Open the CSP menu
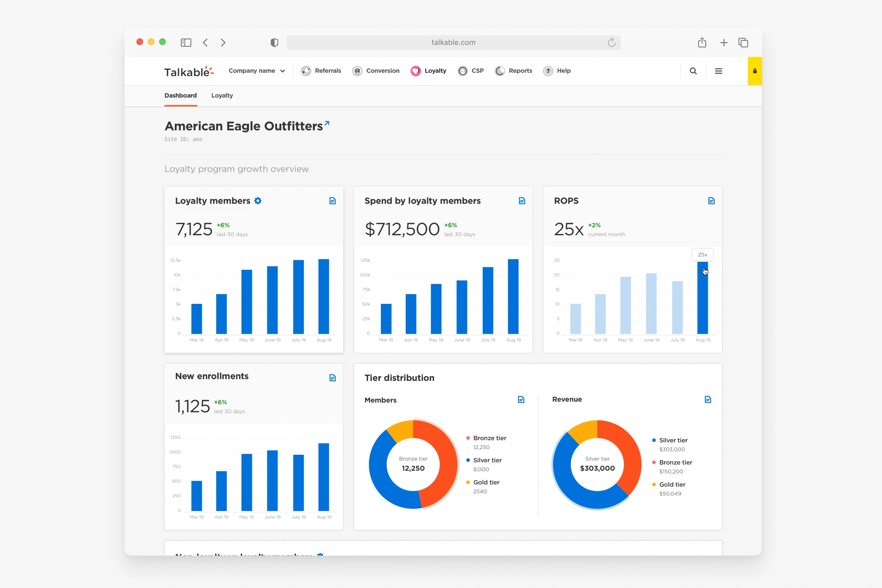The height and width of the screenshot is (588, 882). (x=471, y=71)
